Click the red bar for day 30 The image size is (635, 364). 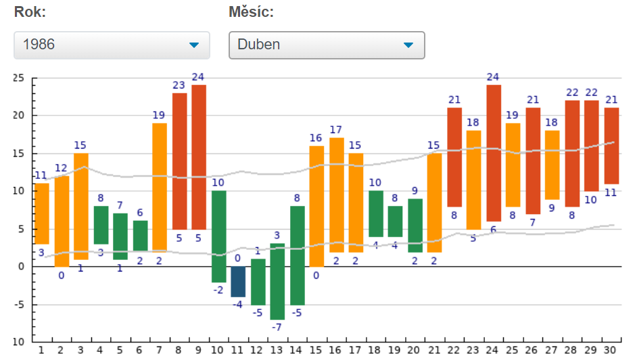coord(611,145)
